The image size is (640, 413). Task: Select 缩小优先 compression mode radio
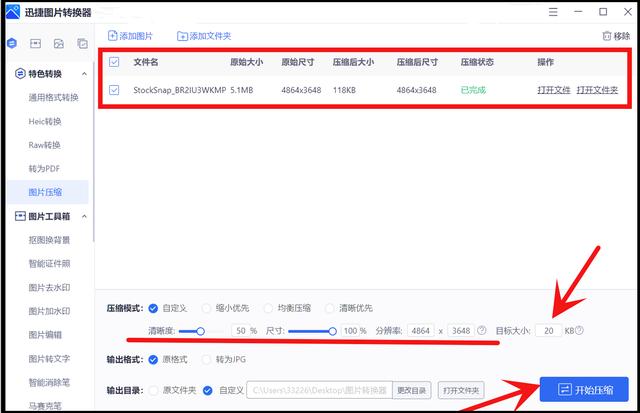207,309
